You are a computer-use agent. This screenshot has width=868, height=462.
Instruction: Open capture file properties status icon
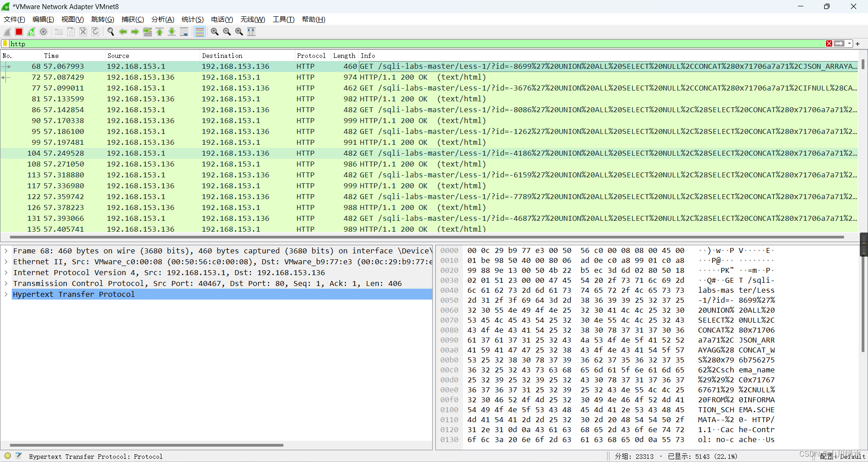[19, 456]
